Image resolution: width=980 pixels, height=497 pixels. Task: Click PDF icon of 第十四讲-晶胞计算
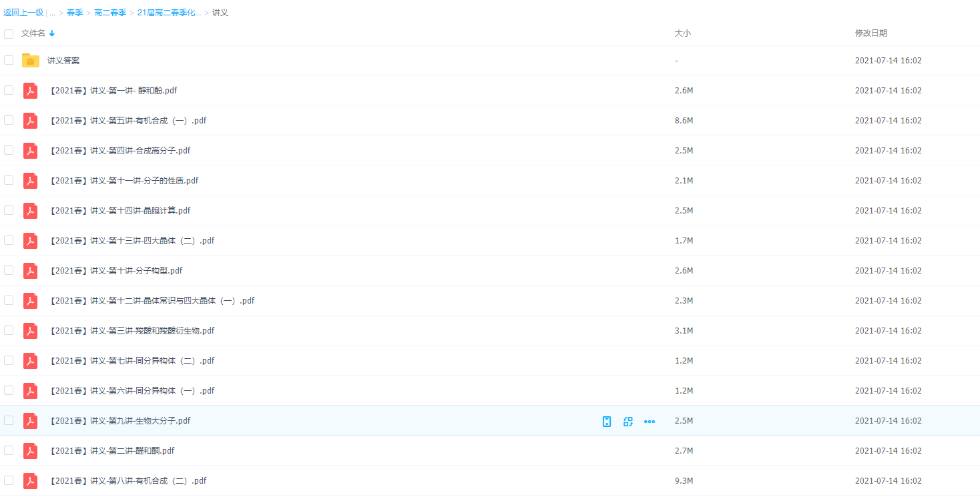coord(31,211)
